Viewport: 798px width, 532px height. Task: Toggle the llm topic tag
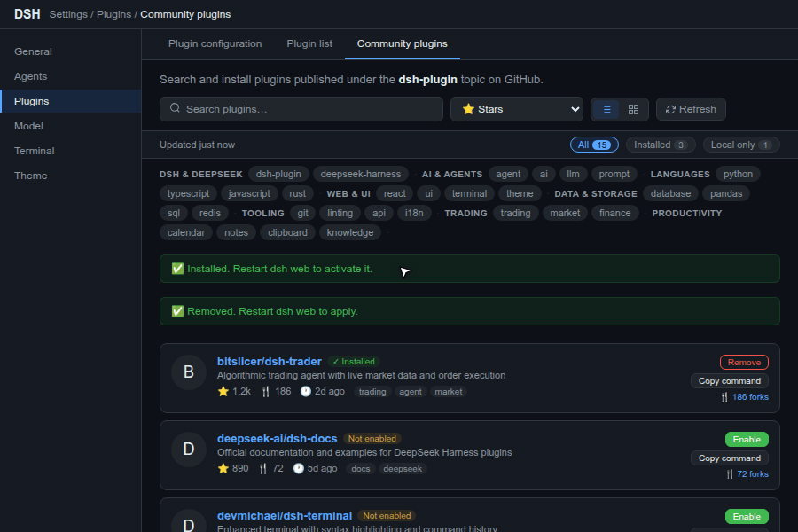(x=573, y=174)
